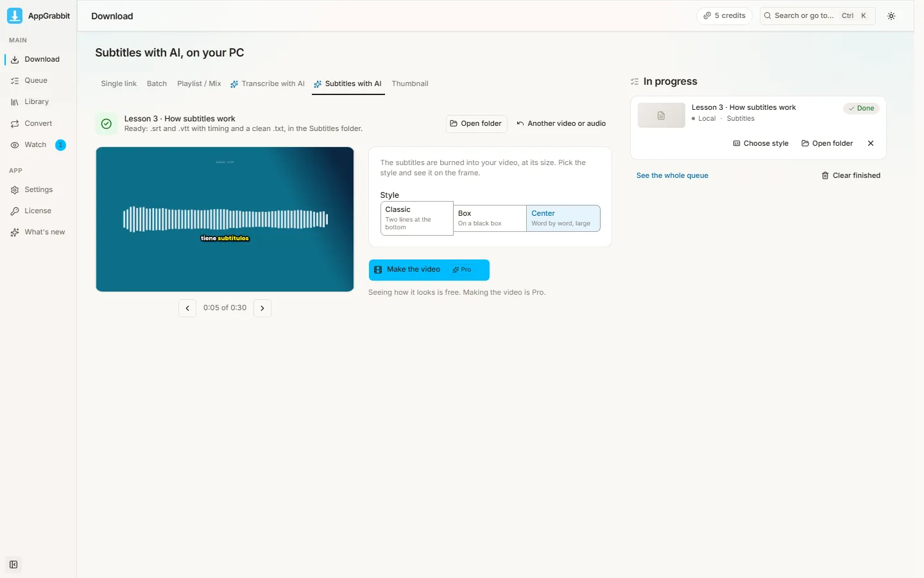Open Settings from the sidebar
This screenshot has width=924, height=578.
pos(38,189)
